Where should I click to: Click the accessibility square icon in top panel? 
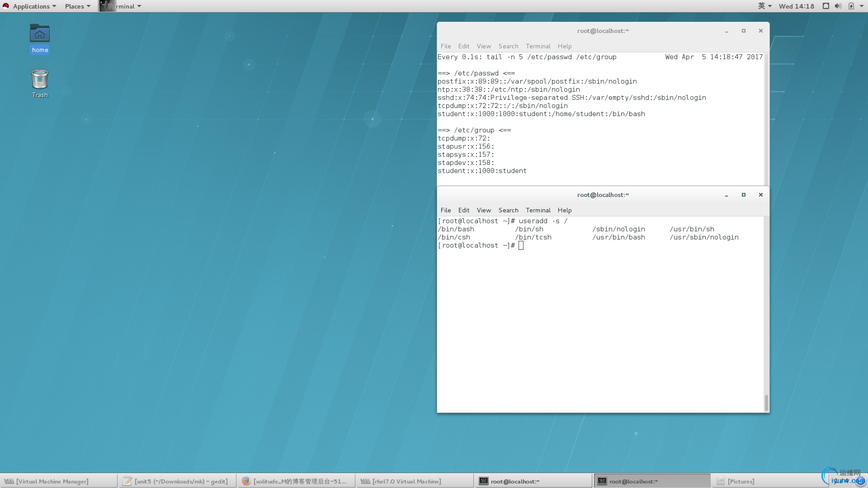tap(826, 6)
